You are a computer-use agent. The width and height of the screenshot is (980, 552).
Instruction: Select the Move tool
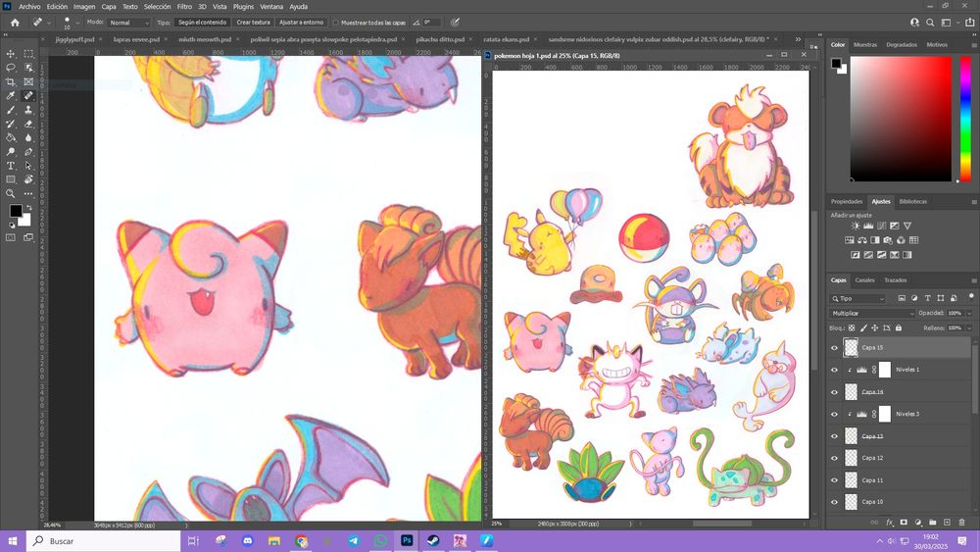(11, 54)
